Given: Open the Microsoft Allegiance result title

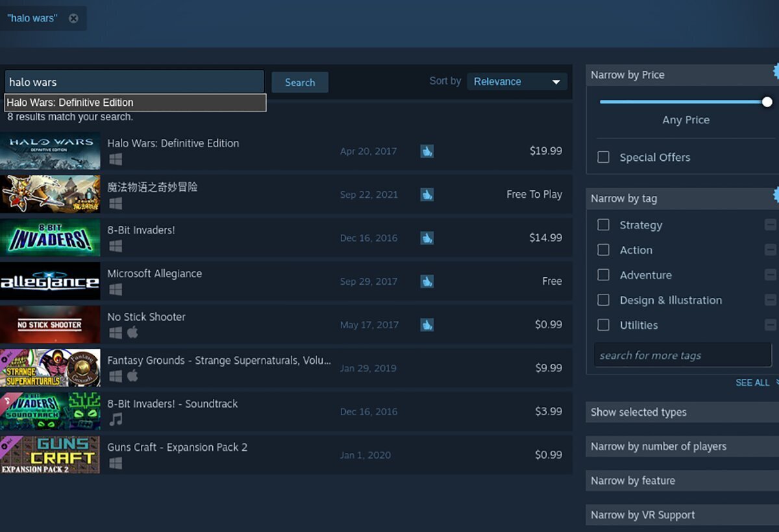Looking at the screenshot, I should click(155, 274).
